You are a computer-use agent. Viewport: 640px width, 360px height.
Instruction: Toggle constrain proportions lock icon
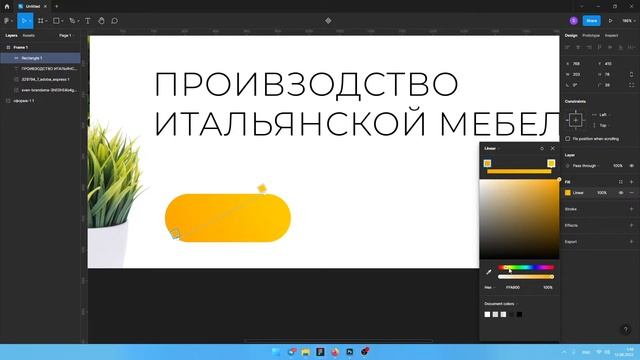tap(631, 74)
